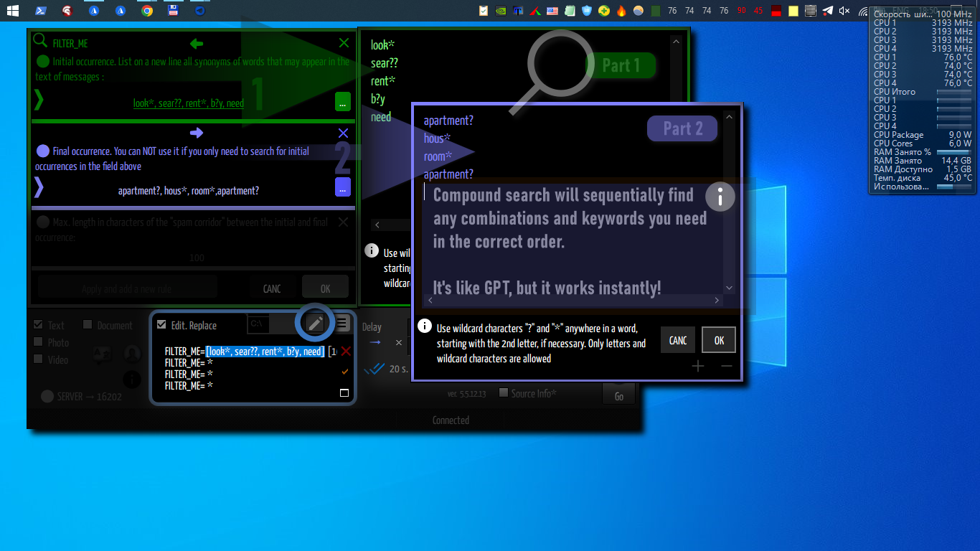The height and width of the screenshot is (551, 980).
Task: Expand the right chevron in Part 2 panel
Action: pos(716,301)
